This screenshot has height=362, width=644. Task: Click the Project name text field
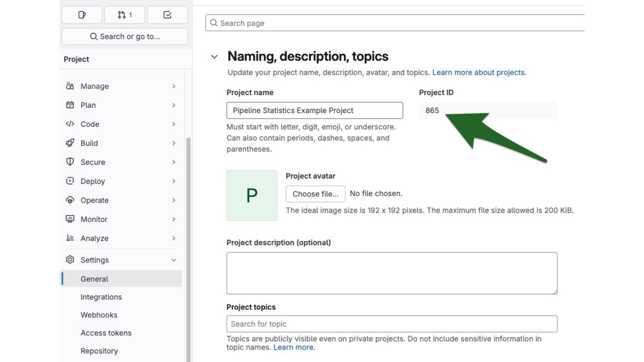[314, 110]
